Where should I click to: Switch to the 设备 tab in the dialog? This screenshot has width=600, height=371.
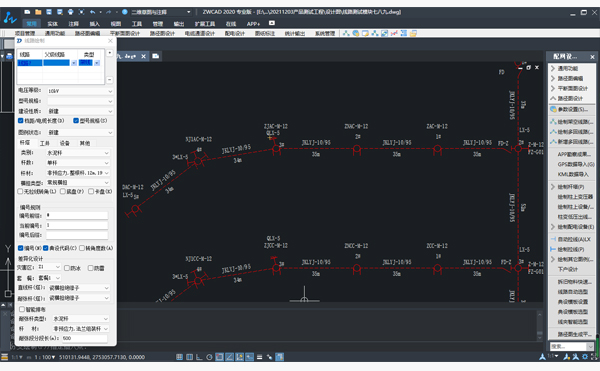[65, 143]
